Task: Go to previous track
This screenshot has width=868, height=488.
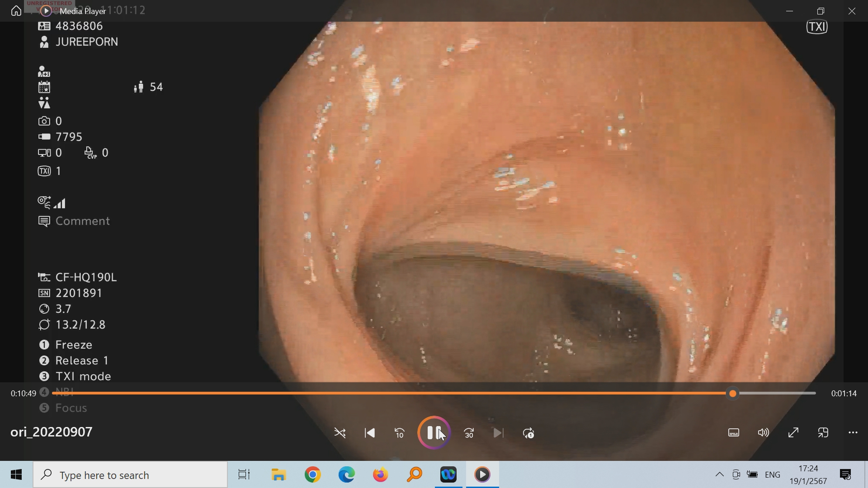Action: (x=370, y=433)
